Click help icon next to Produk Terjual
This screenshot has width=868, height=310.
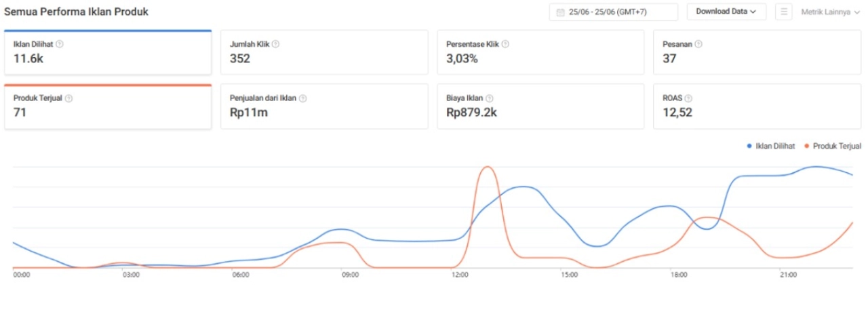pos(68,98)
